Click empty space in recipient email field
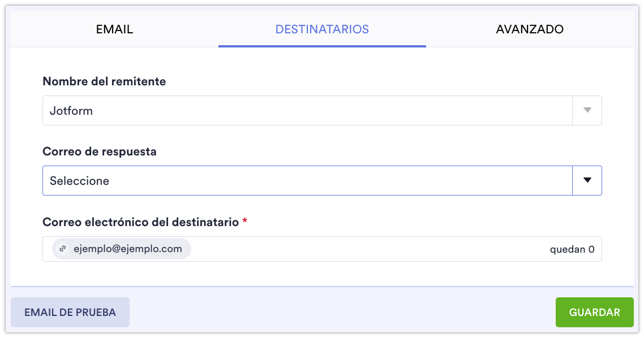 click(x=368, y=249)
